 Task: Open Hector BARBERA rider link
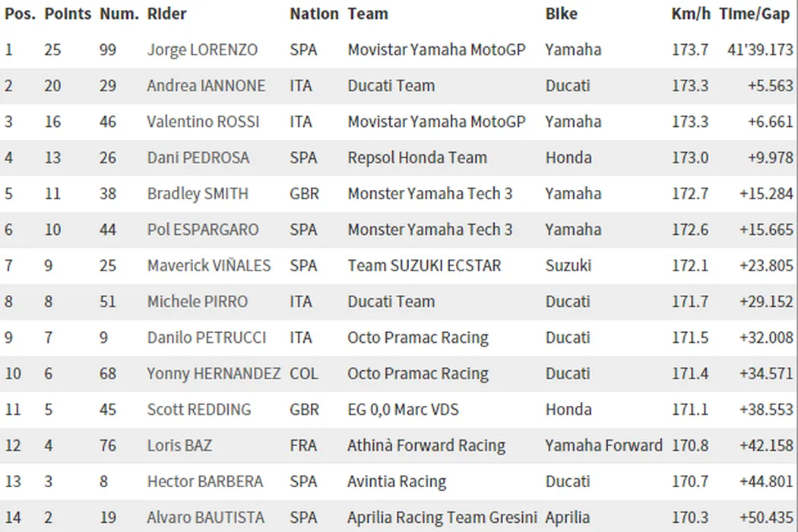click(x=205, y=482)
